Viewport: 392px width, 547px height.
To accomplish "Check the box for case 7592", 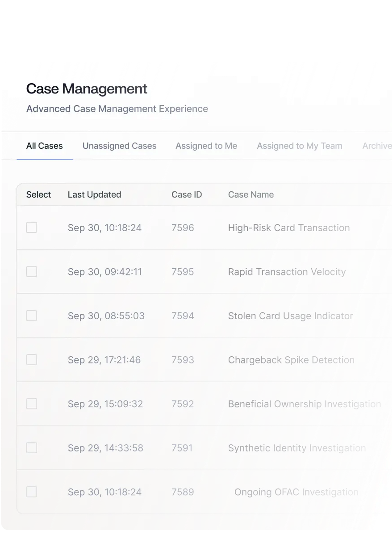I will click(32, 404).
